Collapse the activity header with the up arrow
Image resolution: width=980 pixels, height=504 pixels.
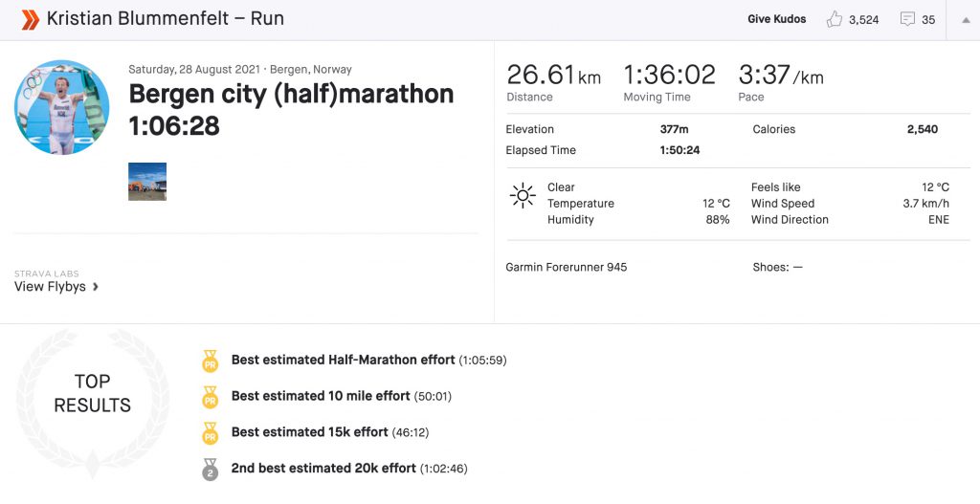click(x=965, y=20)
